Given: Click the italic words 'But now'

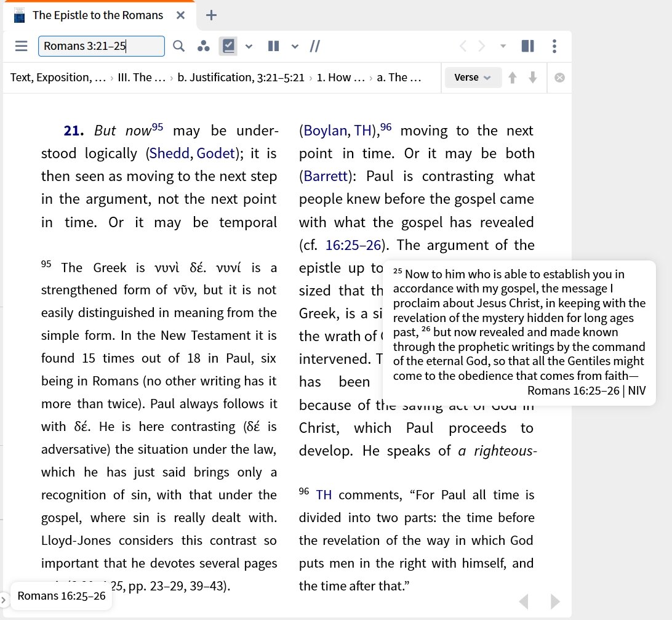Looking at the screenshot, I should tap(123, 131).
